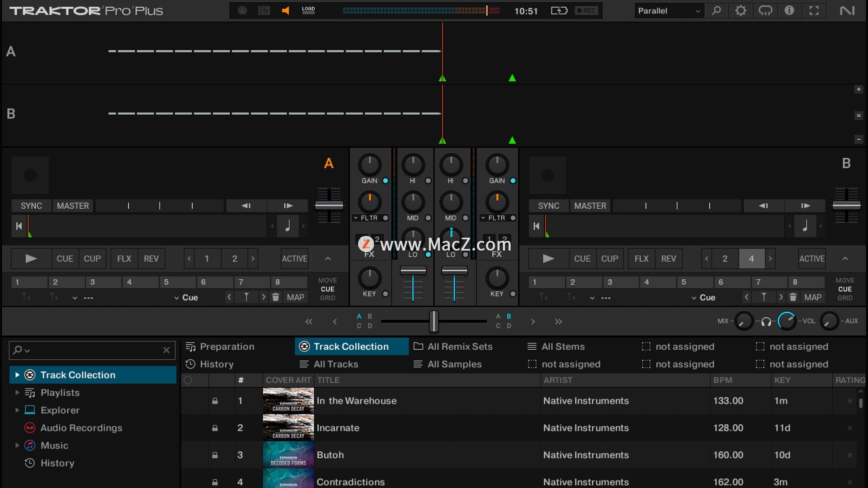Open channel A FLTR filter type dropdown
This screenshot has height=488, width=868.
click(366, 218)
